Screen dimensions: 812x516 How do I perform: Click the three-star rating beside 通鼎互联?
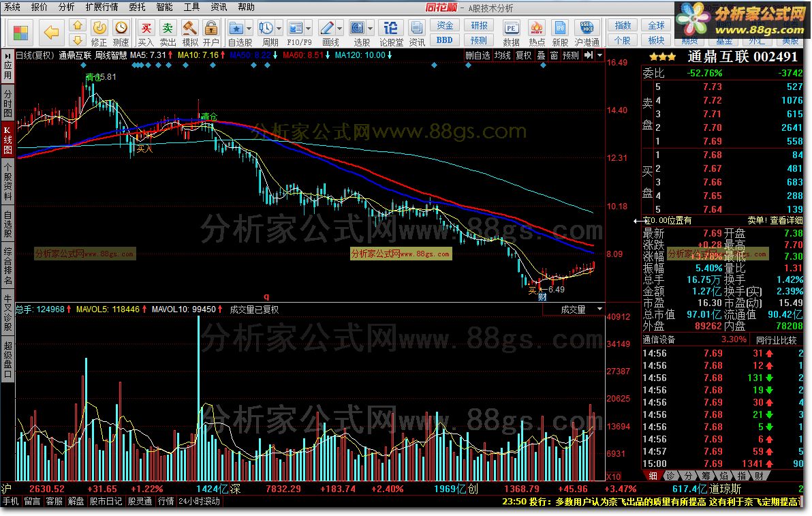coord(662,57)
